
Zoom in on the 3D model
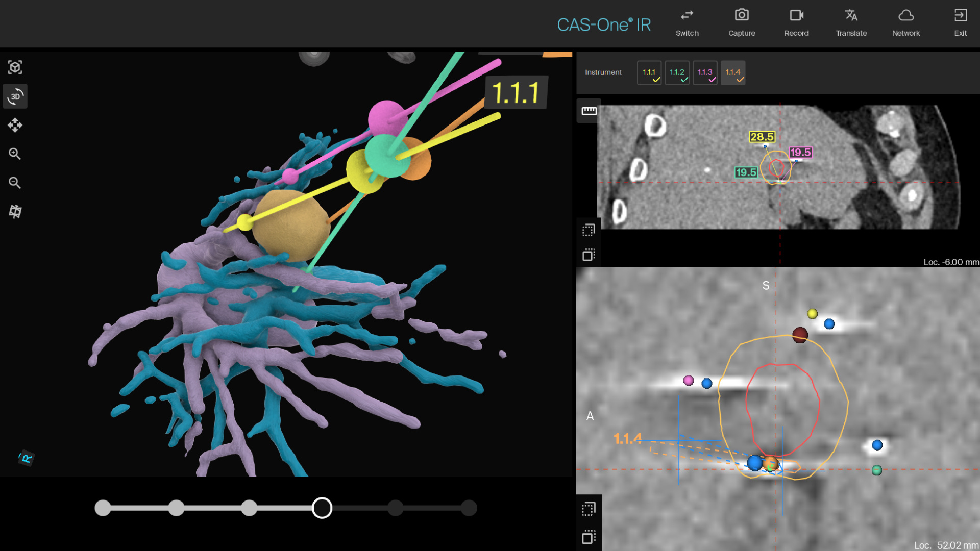pos(15,154)
